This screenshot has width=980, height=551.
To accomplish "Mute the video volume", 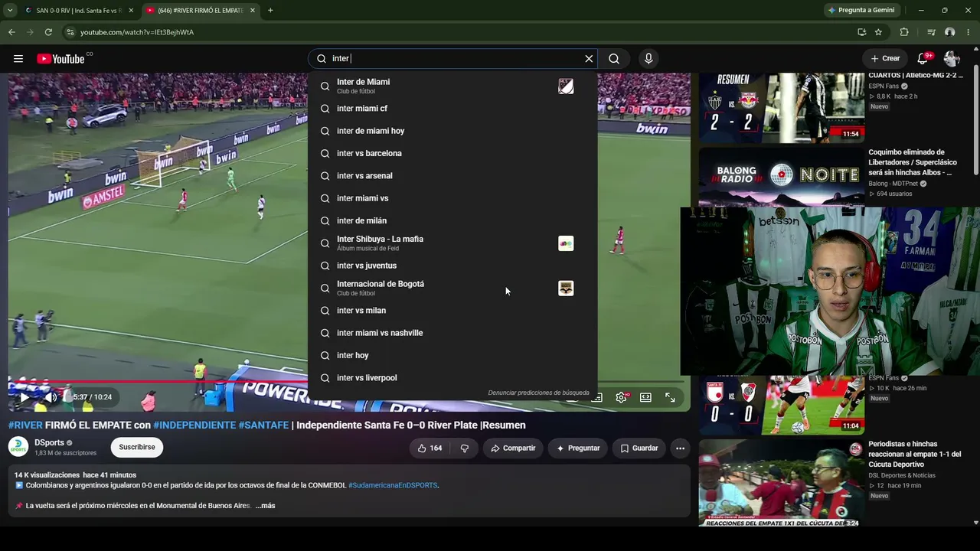I will pos(51,397).
